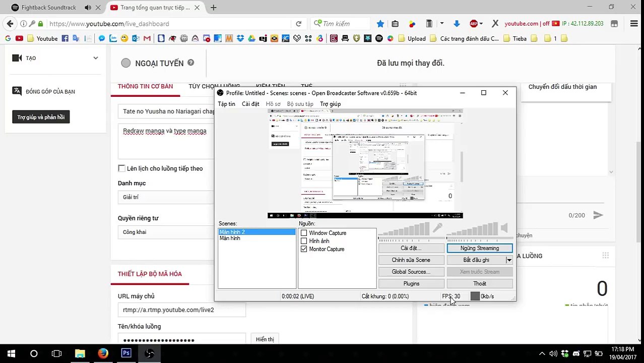Screen dimensions: 644x363
Task: Mute the microphone icon in OBS
Action: point(437,228)
